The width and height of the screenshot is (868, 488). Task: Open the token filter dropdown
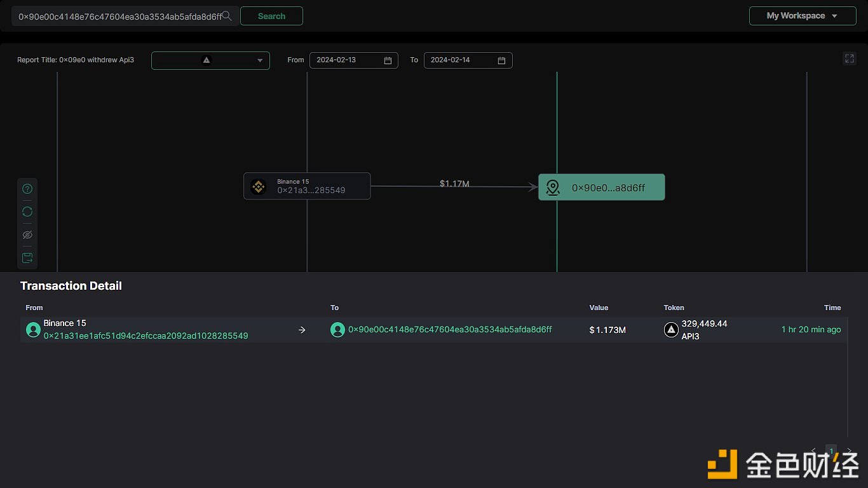click(x=210, y=60)
